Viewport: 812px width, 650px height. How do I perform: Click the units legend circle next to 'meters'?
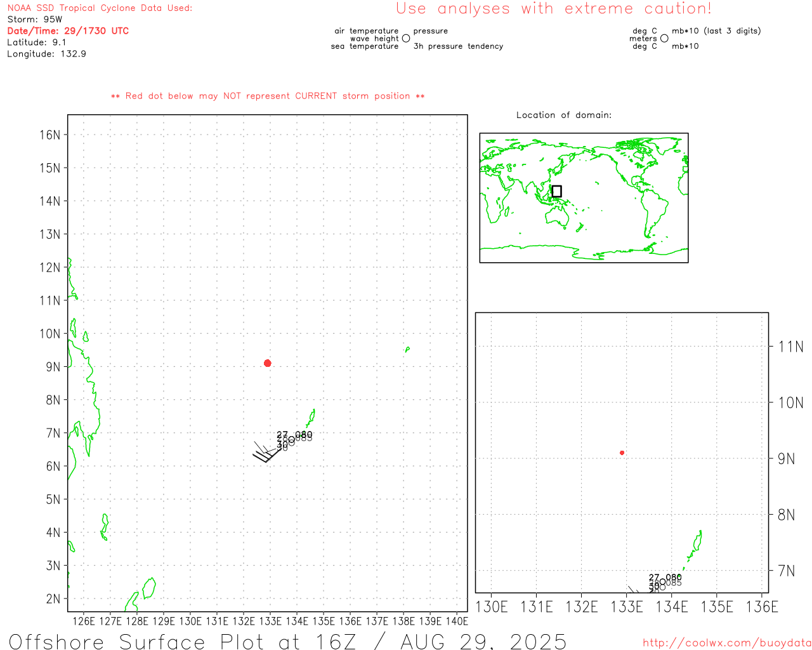(x=664, y=38)
